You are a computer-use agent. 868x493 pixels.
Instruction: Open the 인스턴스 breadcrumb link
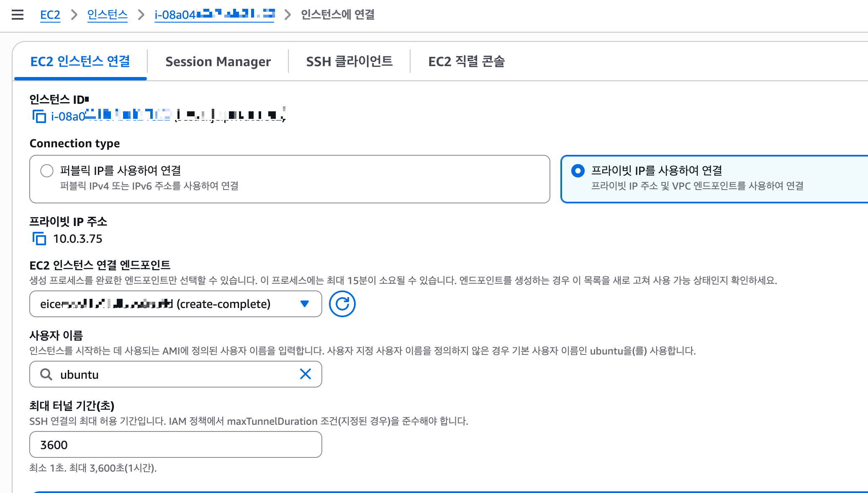pos(107,15)
